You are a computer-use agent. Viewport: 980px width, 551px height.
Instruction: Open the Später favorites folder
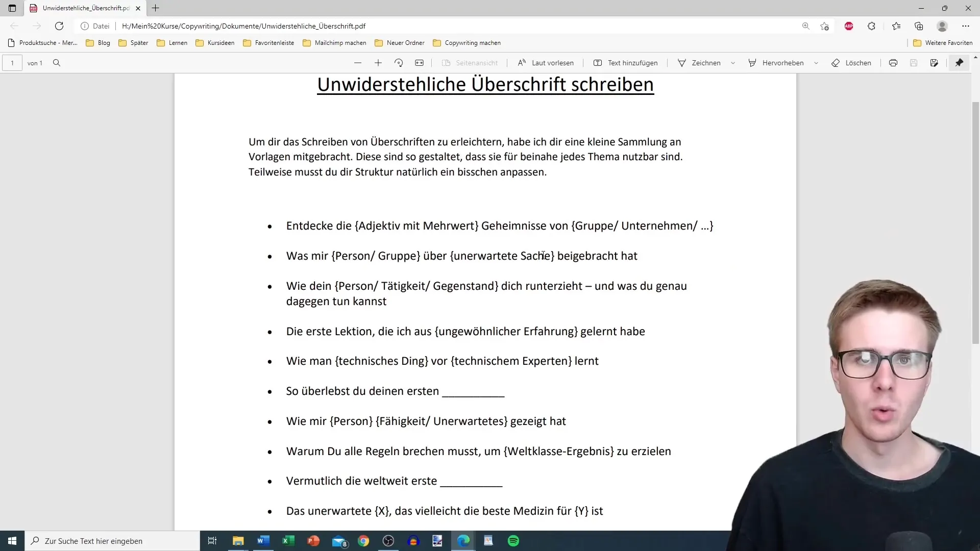click(133, 43)
